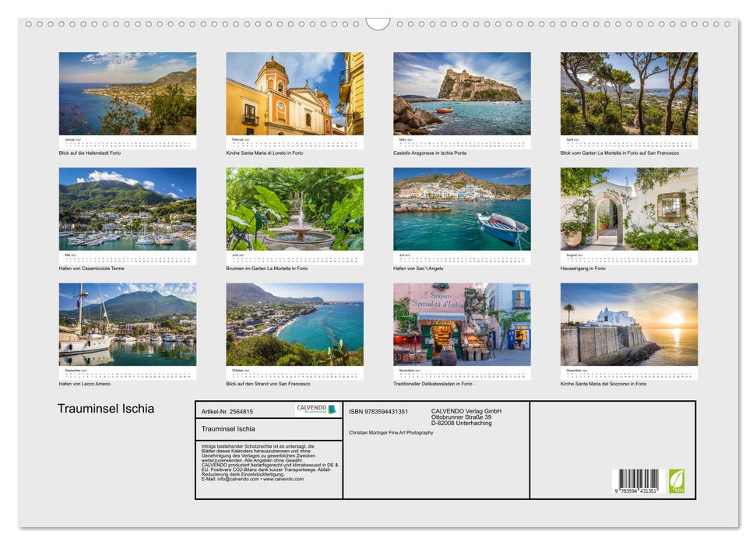The image size is (756, 545).
Task: Click caption 'Hafen von San't Angelo'
Action: click(x=418, y=268)
